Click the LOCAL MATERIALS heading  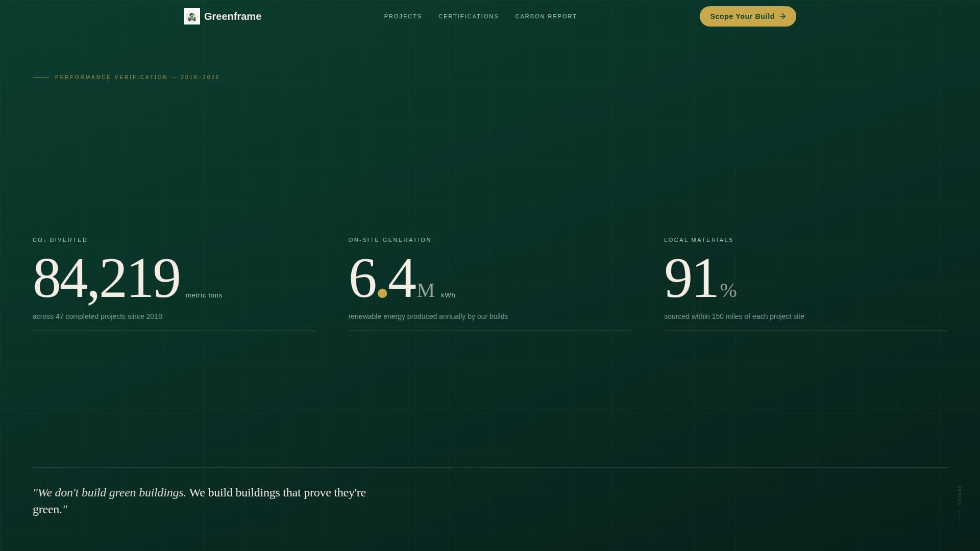(698, 240)
